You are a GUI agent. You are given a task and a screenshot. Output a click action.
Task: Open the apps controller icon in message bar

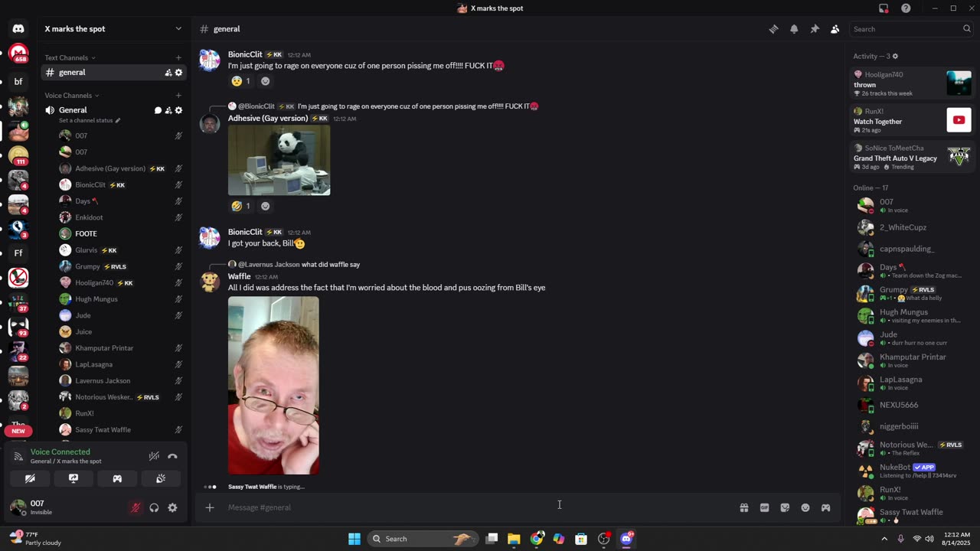tap(825, 507)
